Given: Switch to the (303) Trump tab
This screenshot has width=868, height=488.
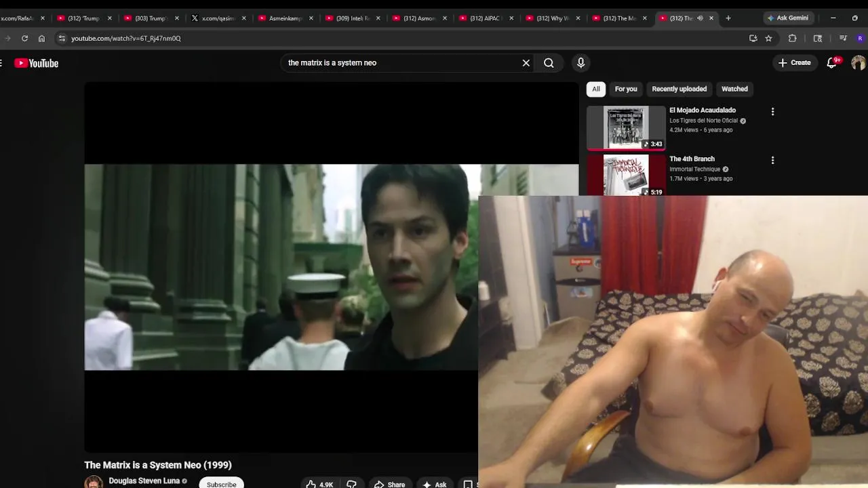Looking at the screenshot, I should 151,18.
